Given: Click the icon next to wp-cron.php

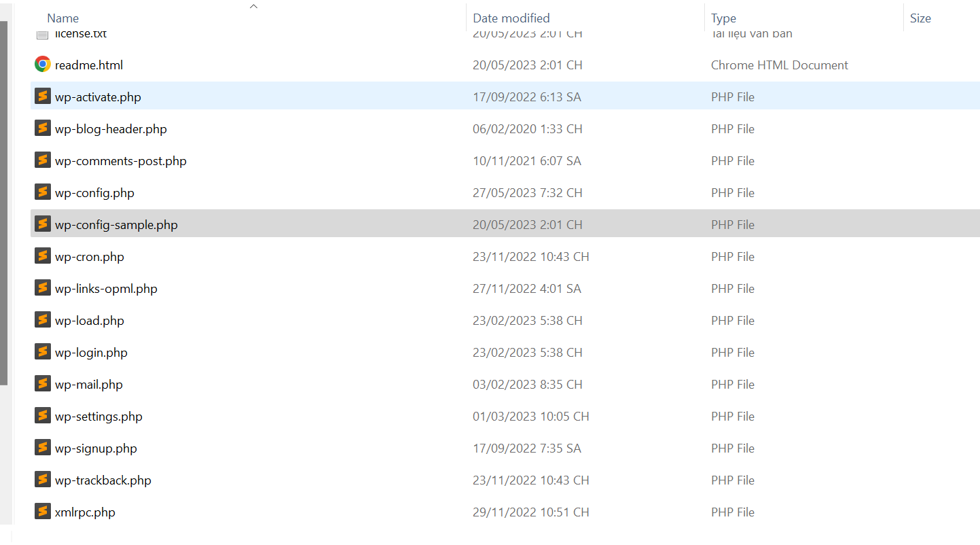Looking at the screenshot, I should 42,256.
